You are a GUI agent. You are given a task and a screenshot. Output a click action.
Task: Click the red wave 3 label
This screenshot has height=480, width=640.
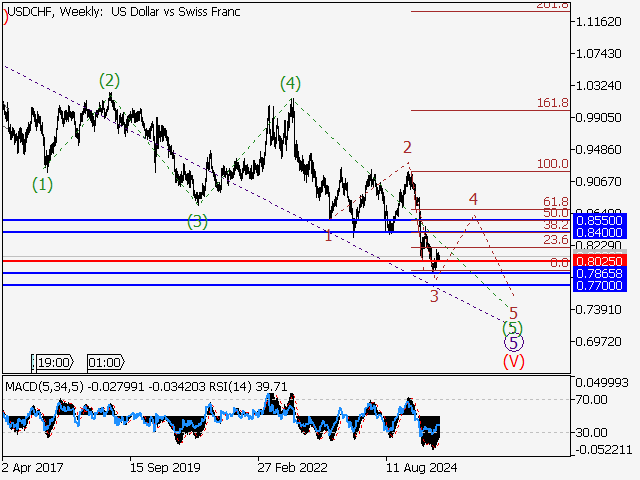pyautogui.click(x=434, y=296)
